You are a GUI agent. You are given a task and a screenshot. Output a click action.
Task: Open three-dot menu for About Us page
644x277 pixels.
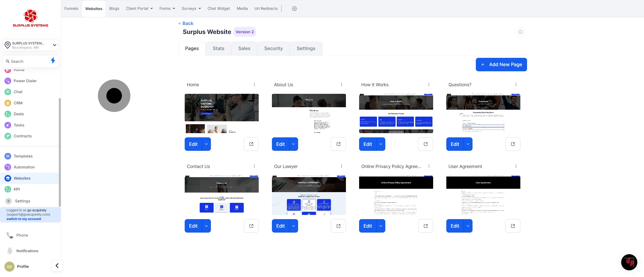(x=341, y=84)
